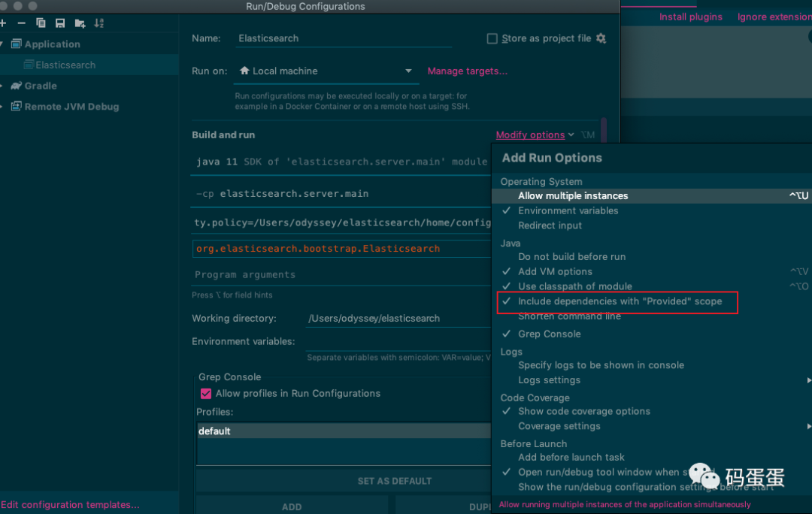Click the java 11 SDK module field
812x514 pixels.
pos(342,162)
